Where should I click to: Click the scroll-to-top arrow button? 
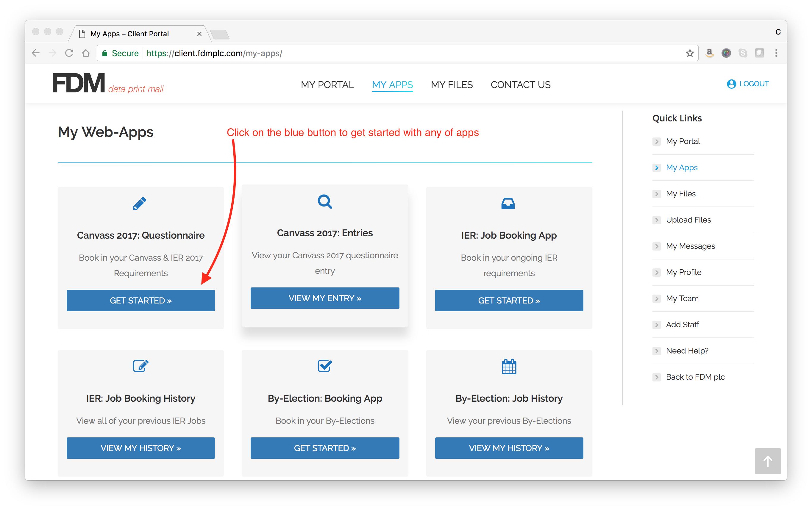click(767, 461)
